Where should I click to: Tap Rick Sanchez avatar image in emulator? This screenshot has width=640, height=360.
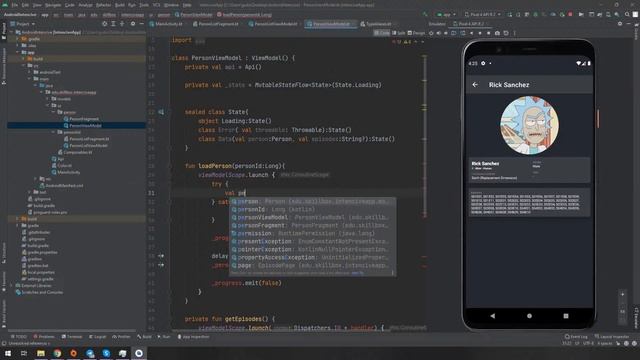[x=529, y=125]
